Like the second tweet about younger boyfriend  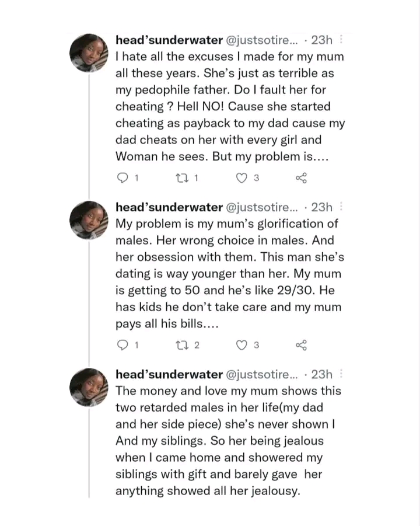[x=242, y=346]
